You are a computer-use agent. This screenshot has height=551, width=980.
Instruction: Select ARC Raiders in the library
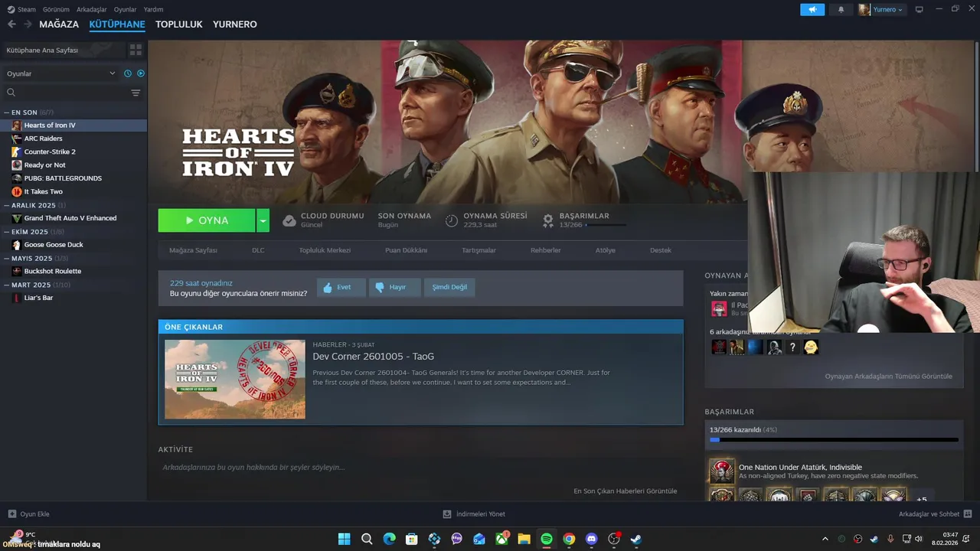[x=73, y=139]
